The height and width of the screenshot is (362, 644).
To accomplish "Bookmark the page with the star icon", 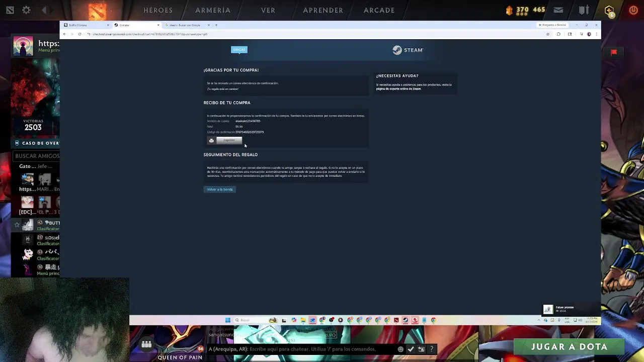I will 548,34.
